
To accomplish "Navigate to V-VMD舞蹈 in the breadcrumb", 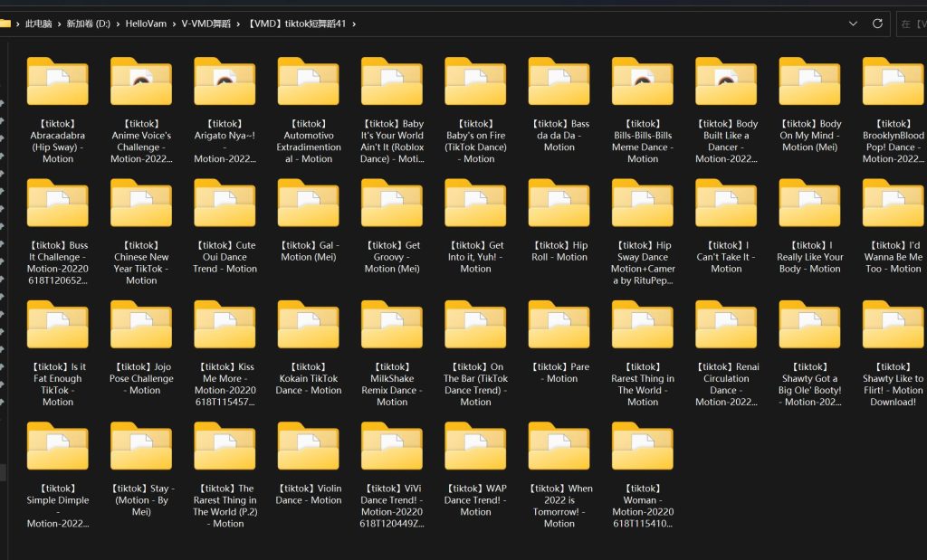I will click(x=205, y=24).
